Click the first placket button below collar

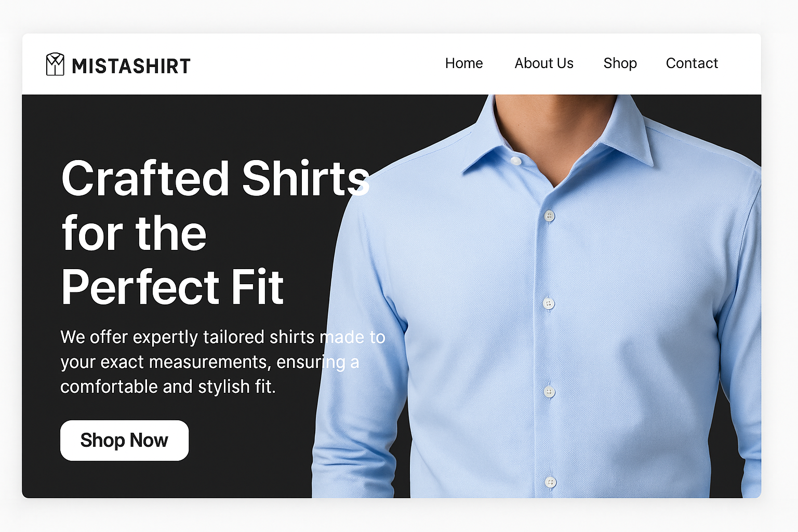pos(549,216)
